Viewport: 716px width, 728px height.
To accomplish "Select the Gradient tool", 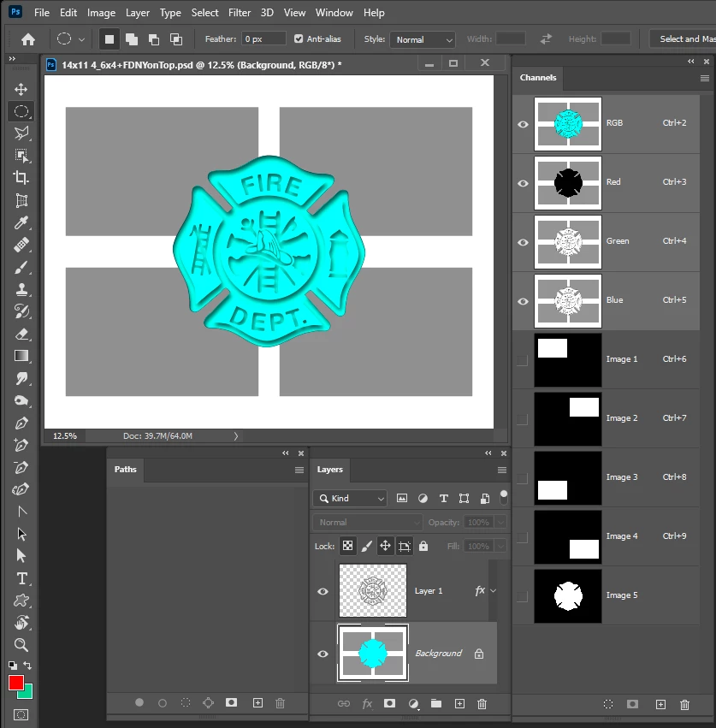I will [x=21, y=356].
